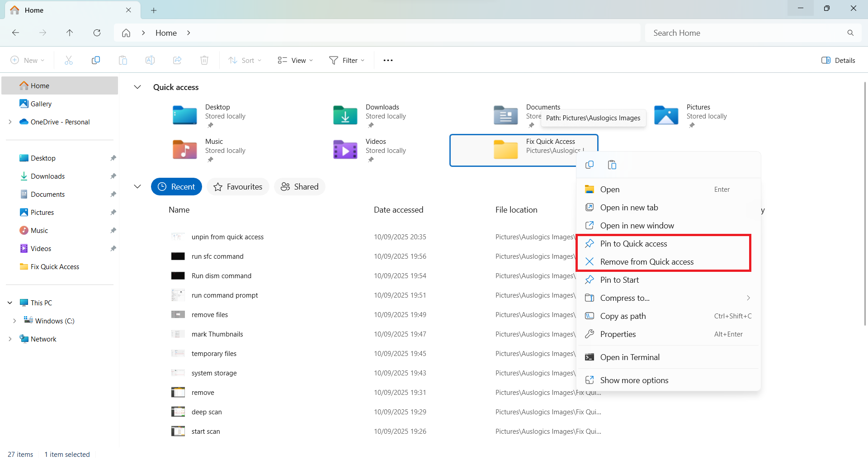Choose Open in Terminal from context menu
This screenshot has width=868, height=460.
pos(630,357)
